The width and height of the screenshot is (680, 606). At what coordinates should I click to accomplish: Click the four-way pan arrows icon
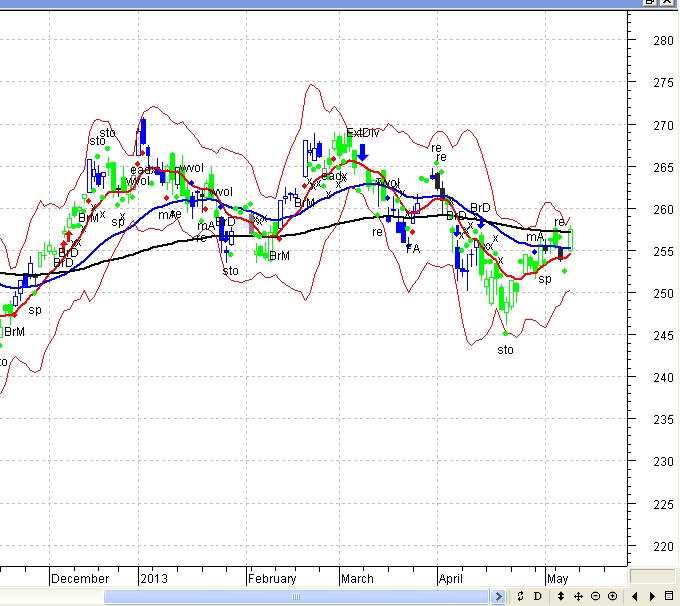coord(578,596)
